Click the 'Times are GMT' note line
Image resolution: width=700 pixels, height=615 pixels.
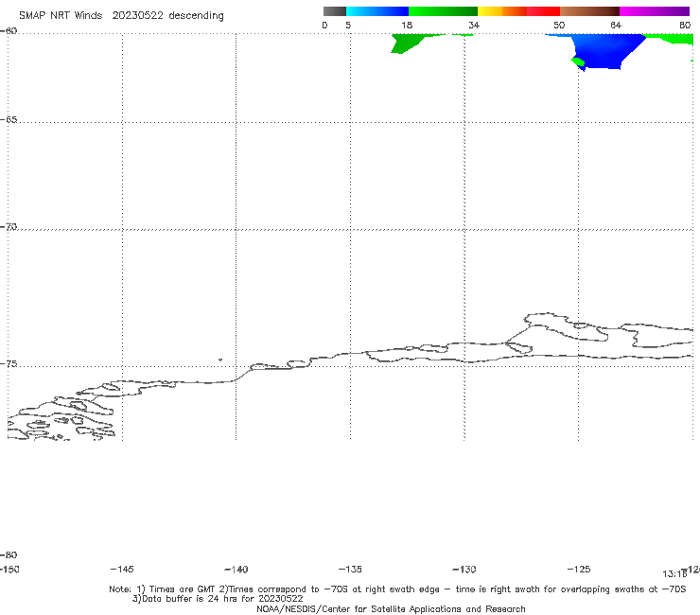[397, 589]
